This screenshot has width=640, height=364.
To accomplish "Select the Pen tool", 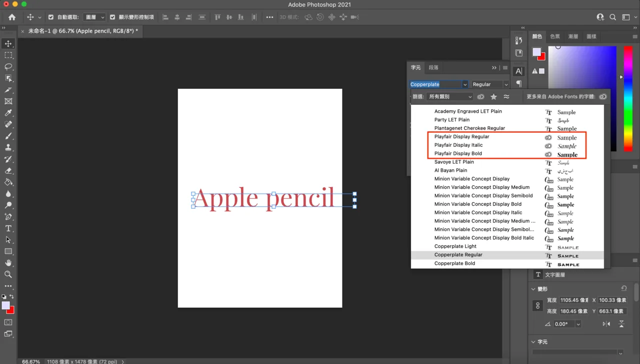I will coord(8,217).
